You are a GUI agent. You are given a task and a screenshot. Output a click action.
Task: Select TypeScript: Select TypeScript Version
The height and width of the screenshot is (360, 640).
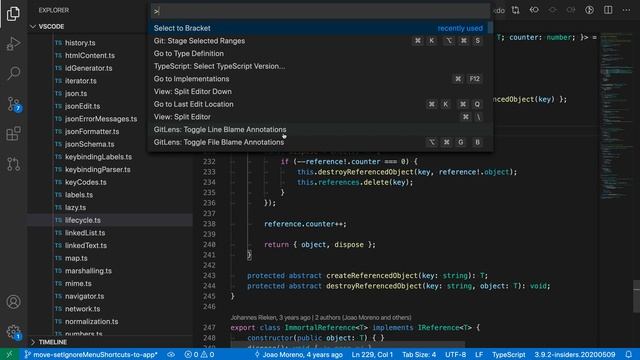[x=320, y=66]
